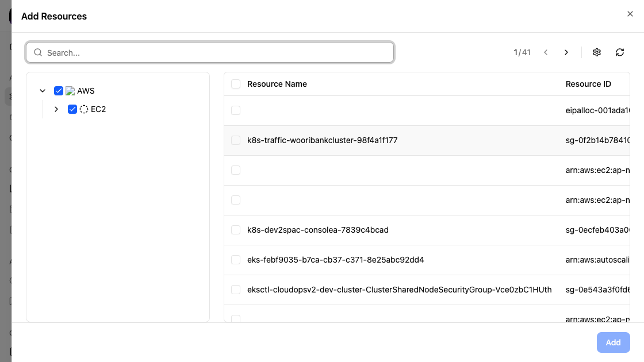Check the eks-febf9035 resource checkbox

tap(236, 260)
